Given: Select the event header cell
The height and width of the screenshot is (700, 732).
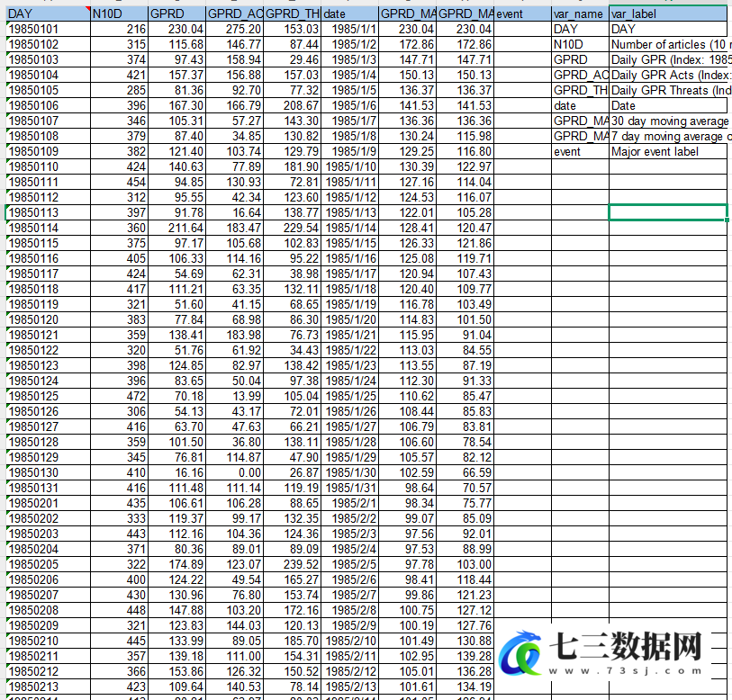Looking at the screenshot, I should pos(522,14).
